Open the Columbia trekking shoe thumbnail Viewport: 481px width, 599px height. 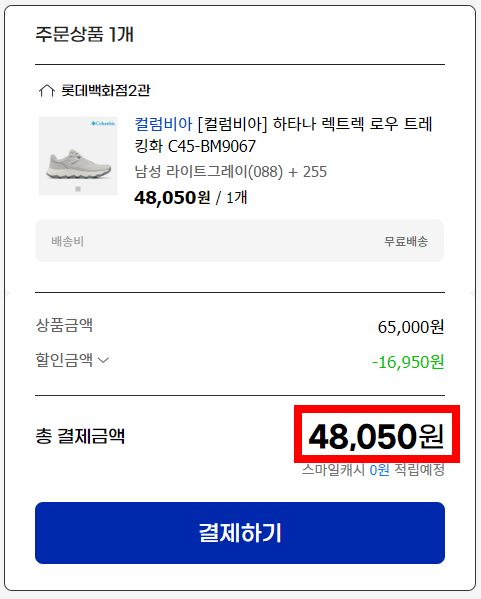tap(78, 156)
